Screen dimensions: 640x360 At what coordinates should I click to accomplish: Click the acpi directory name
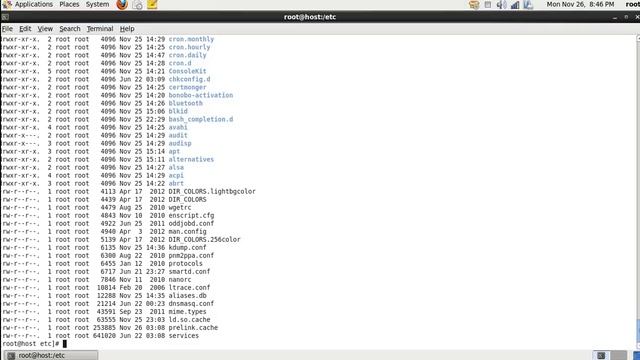pos(176,176)
